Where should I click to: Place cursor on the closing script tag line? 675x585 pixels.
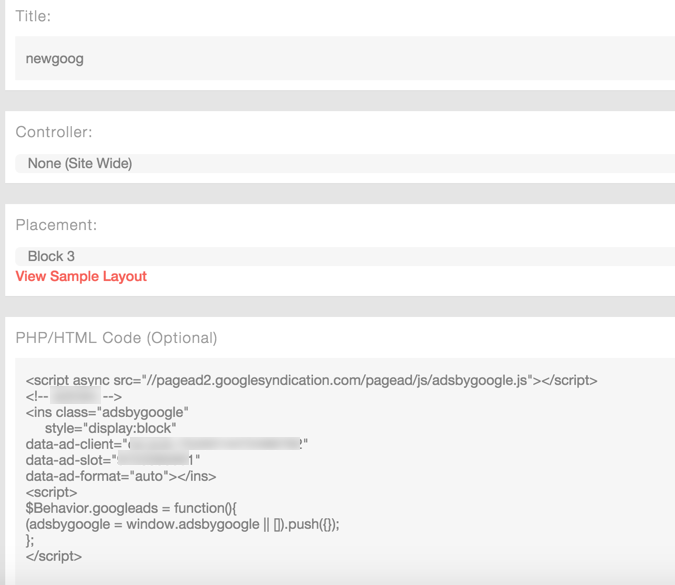click(x=54, y=556)
